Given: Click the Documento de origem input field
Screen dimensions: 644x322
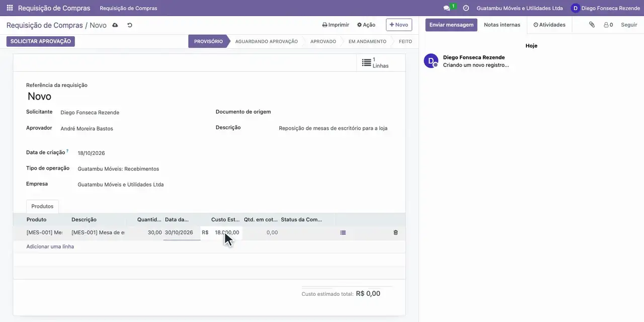Looking at the screenshot, I should [x=335, y=112].
